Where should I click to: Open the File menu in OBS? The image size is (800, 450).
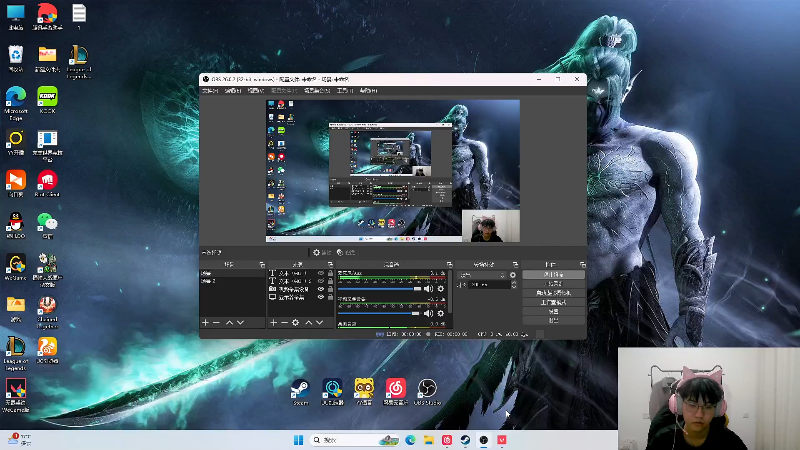pyautogui.click(x=210, y=90)
